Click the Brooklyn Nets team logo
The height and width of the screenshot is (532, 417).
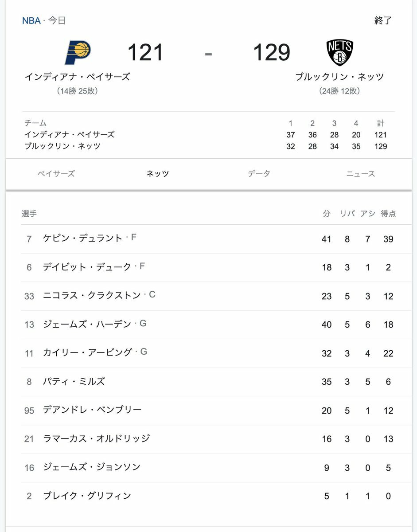(339, 52)
